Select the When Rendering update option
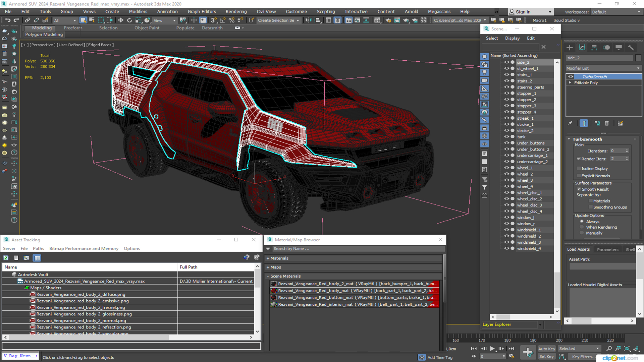The width and height of the screenshot is (644, 362). [x=582, y=227]
